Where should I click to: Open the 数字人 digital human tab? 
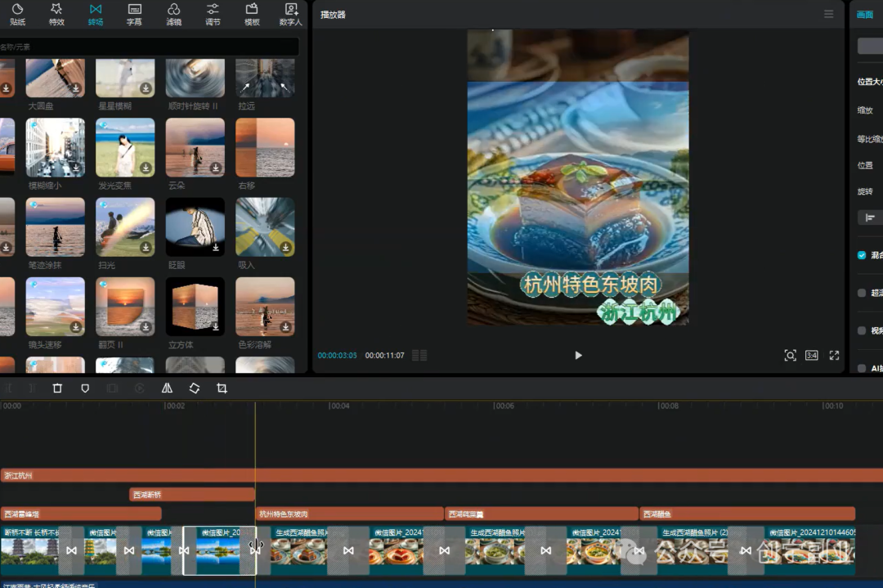[x=291, y=14]
